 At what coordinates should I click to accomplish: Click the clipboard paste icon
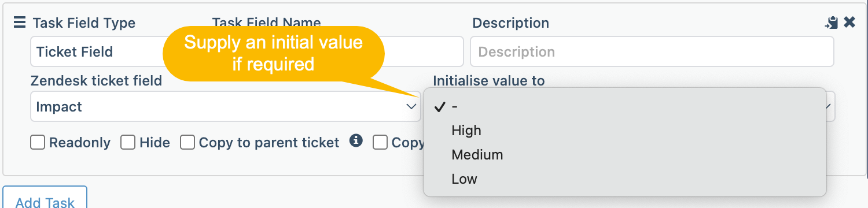(832, 23)
